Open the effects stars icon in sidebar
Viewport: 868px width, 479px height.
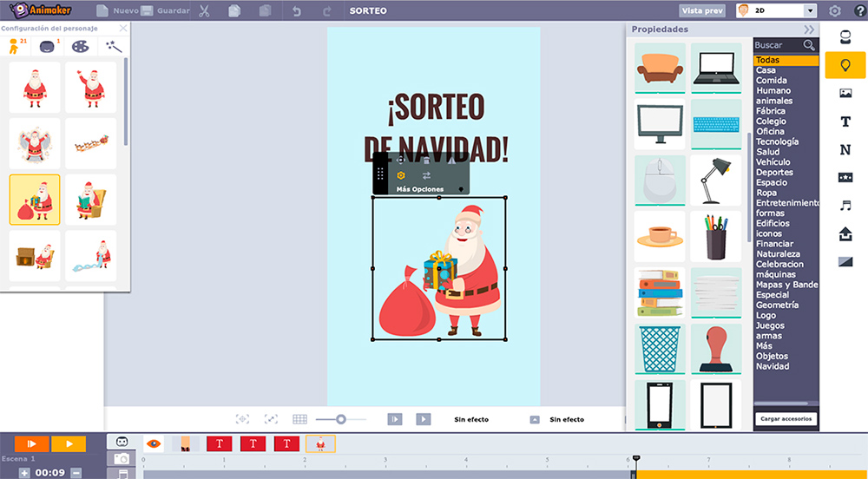click(x=845, y=178)
